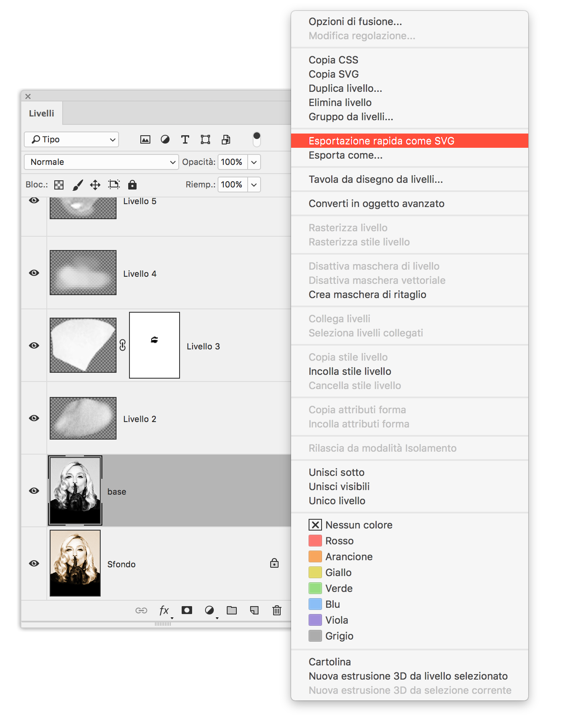Viewport: 588px width, 718px height.
Task: Toggle the layer filter on/off switch
Action: click(x=257, y=139)
